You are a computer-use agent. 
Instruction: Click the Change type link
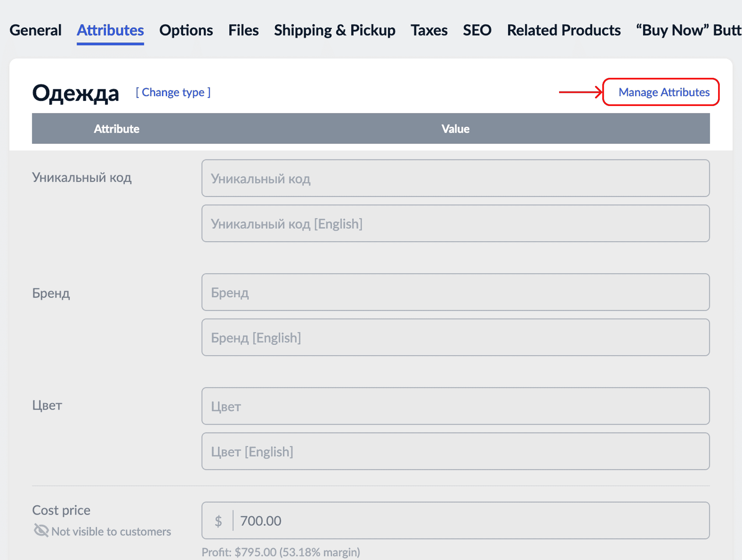click(x=173, y=92)
